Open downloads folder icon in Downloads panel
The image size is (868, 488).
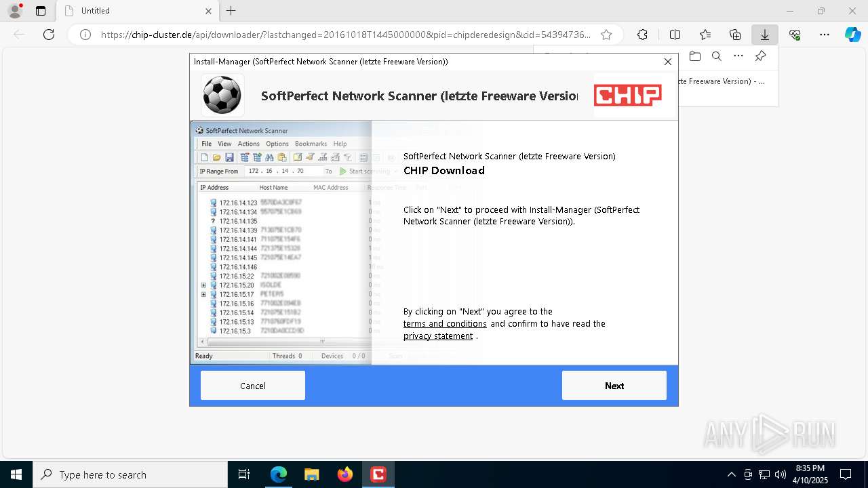(x=694, y=56)
